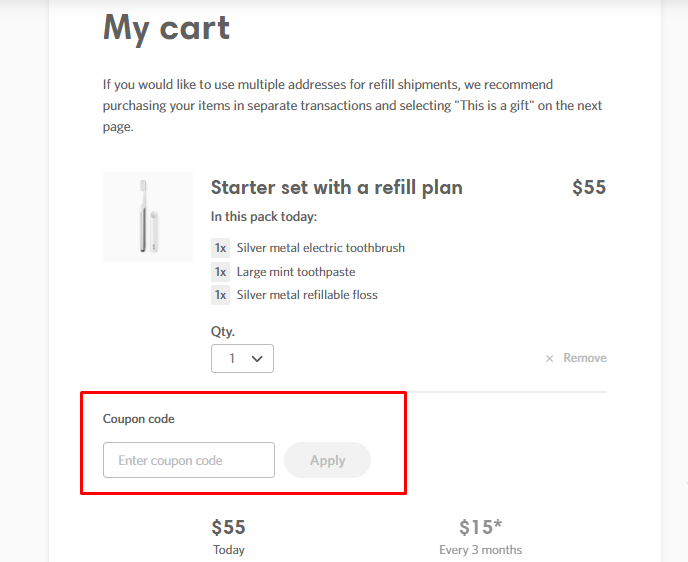Select the Qty combo box showing 1
688x562 pixels.
coord(242,358)
